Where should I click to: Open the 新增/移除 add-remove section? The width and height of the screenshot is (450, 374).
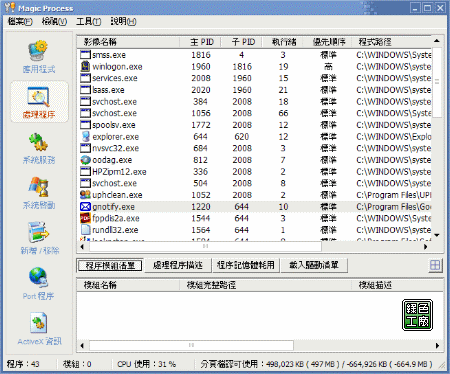40,238
